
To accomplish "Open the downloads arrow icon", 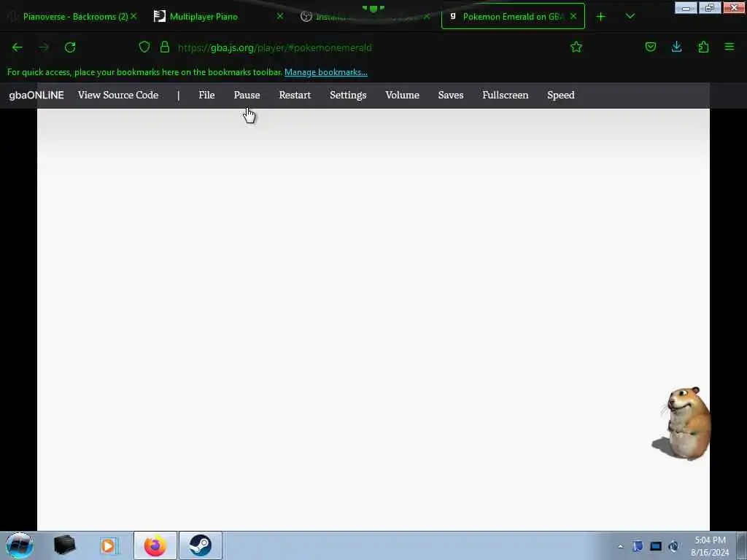I will [x=676, y=47].
